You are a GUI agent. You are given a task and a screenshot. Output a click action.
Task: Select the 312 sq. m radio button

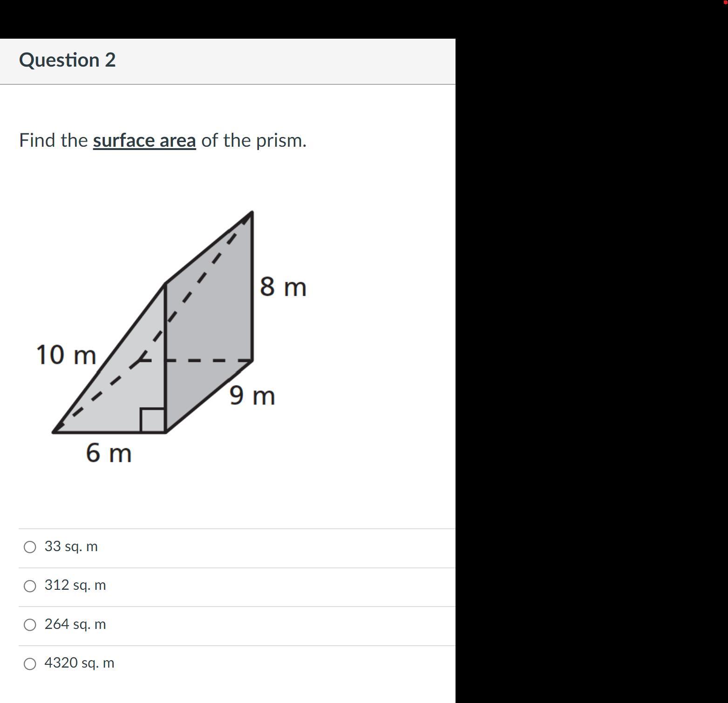click(30, 586)
